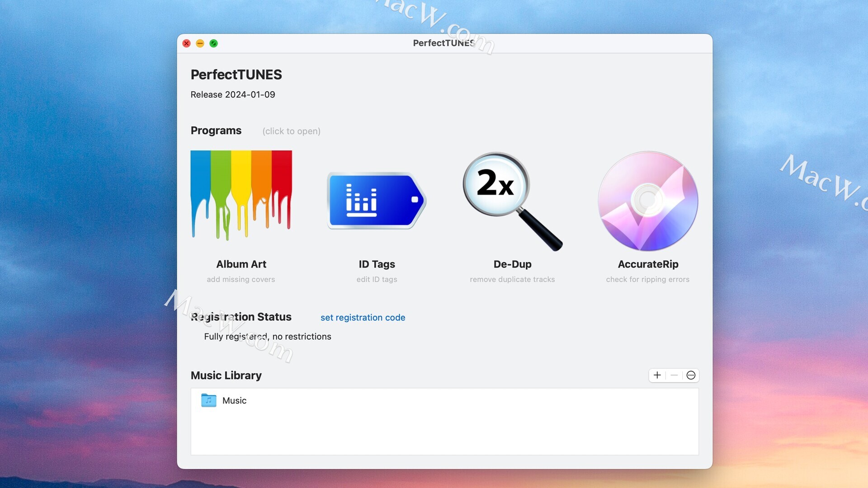Image resolution: width=868 pixels, height=488 pixels.
Task: Minimize the PerfectTUNES window
Action: click(x=200, y=43)
